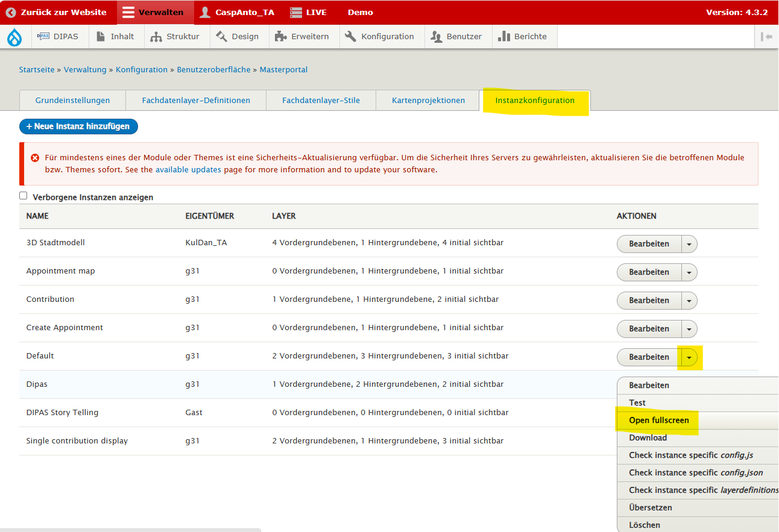
Task: Select Test in the open dropdown list
Action: [698, 403]
